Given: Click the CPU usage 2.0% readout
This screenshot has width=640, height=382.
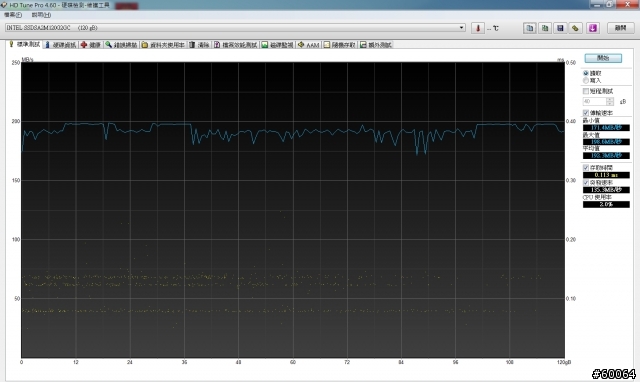Looking at the screenshot, I should (606, 204).
